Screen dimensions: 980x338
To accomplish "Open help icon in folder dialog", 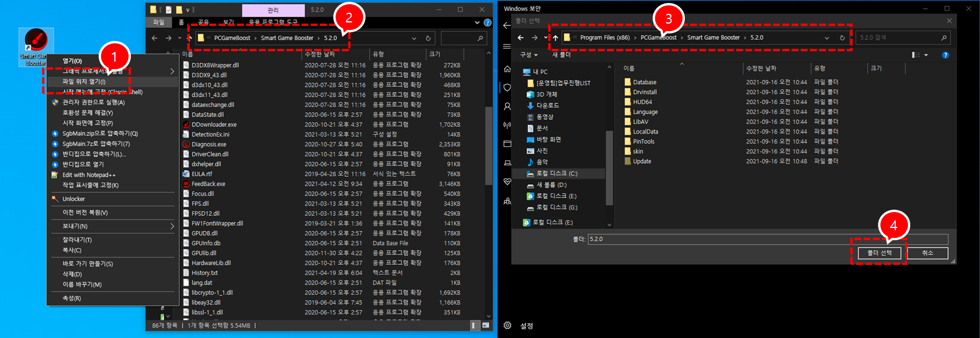I will [945, 55].
